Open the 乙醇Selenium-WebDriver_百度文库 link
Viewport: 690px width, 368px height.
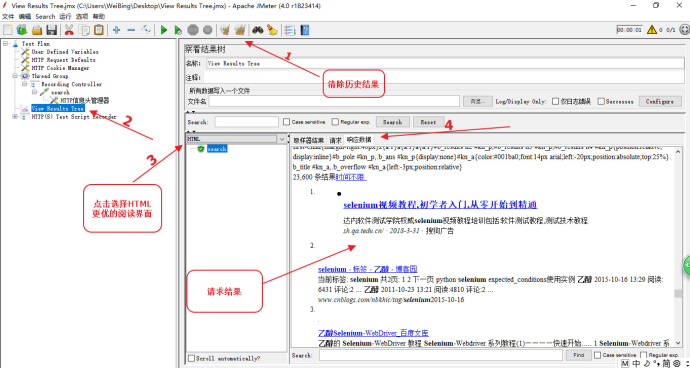[373, 333]
